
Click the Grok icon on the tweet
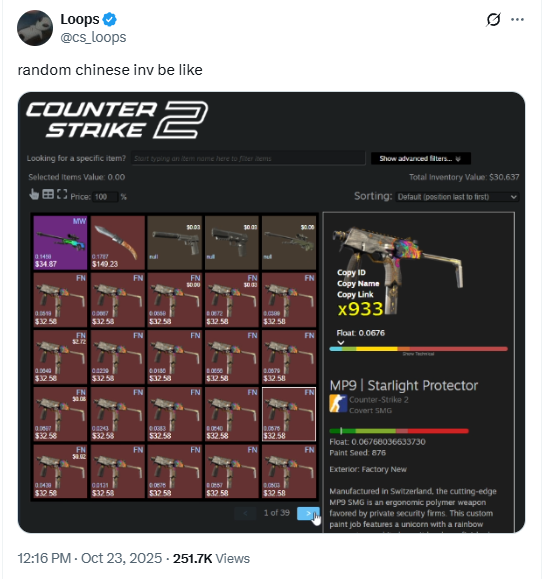[493, 20]
